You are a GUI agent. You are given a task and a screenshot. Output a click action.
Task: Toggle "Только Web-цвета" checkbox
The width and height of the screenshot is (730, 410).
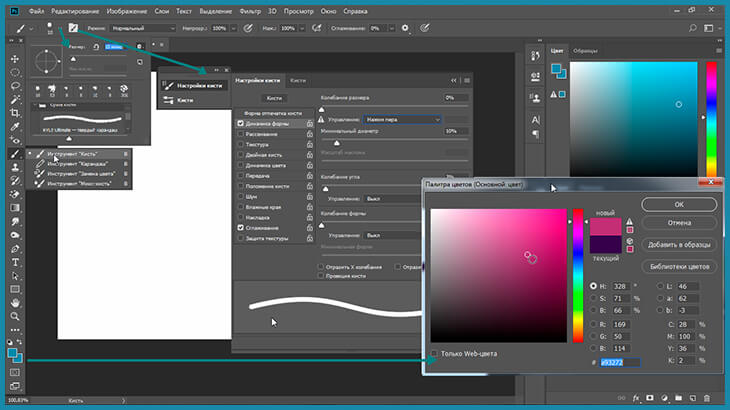434,353
